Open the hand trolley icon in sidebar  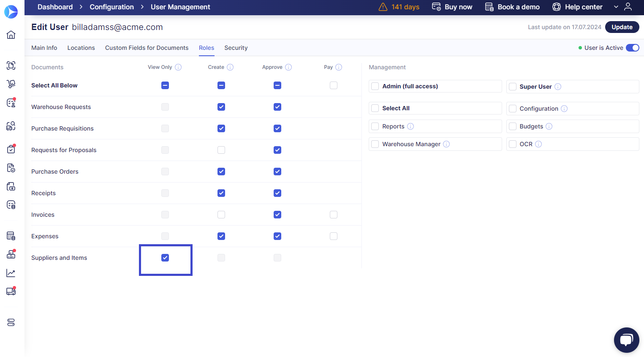coord(11,84)
